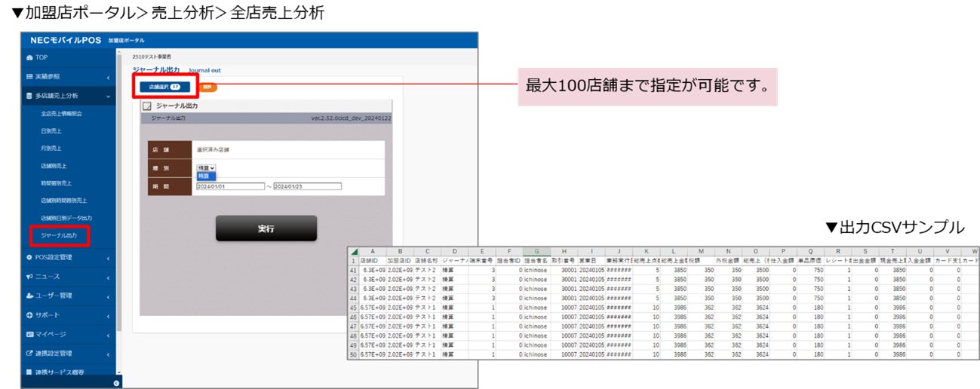This screenshot has width=980, height=389.
Task: Click the 店舗選択 button
Action: point(164,87)
